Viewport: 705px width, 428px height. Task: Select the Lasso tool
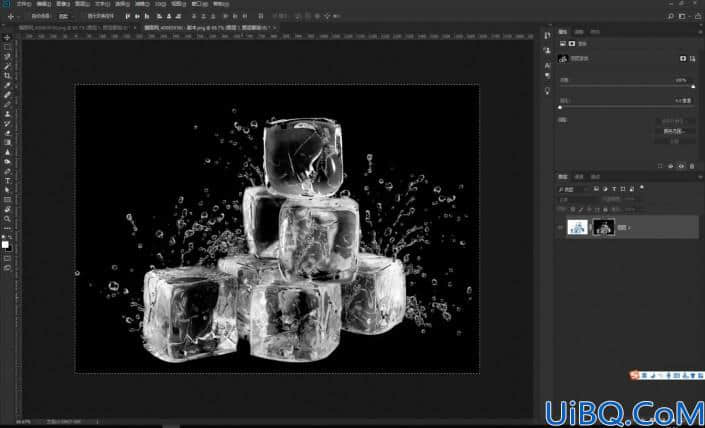(7, 57)
